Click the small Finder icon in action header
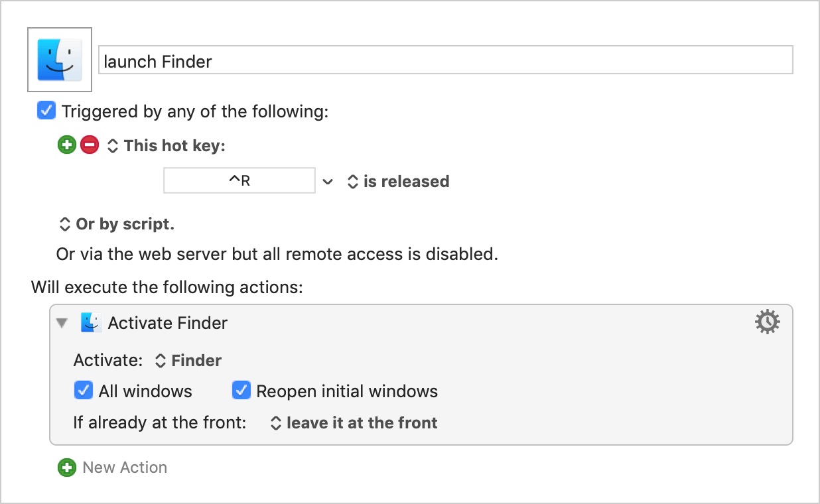The image size is (820, 504). 91,323
